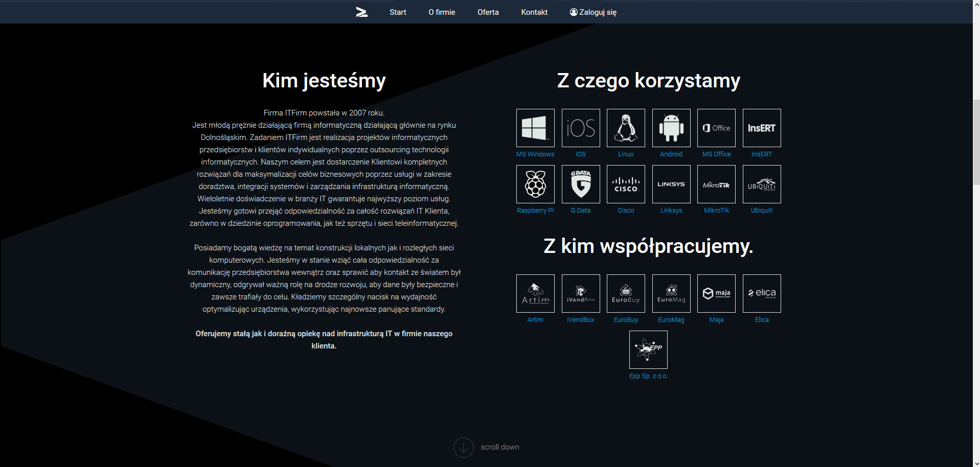Click the Cisco logo tile

click(x=626, y=184)
